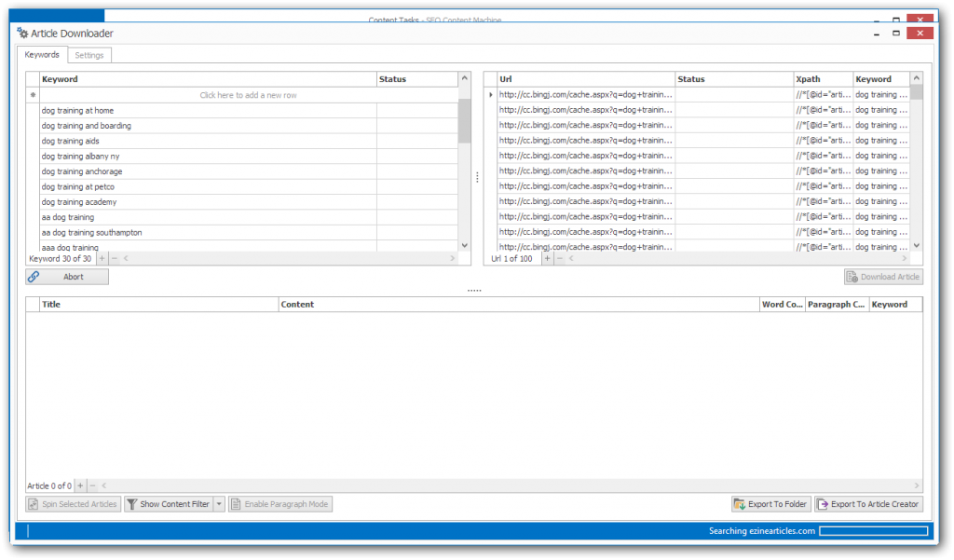Click Export To Article Creator button

pyautogui.click(x=868, y=504)
